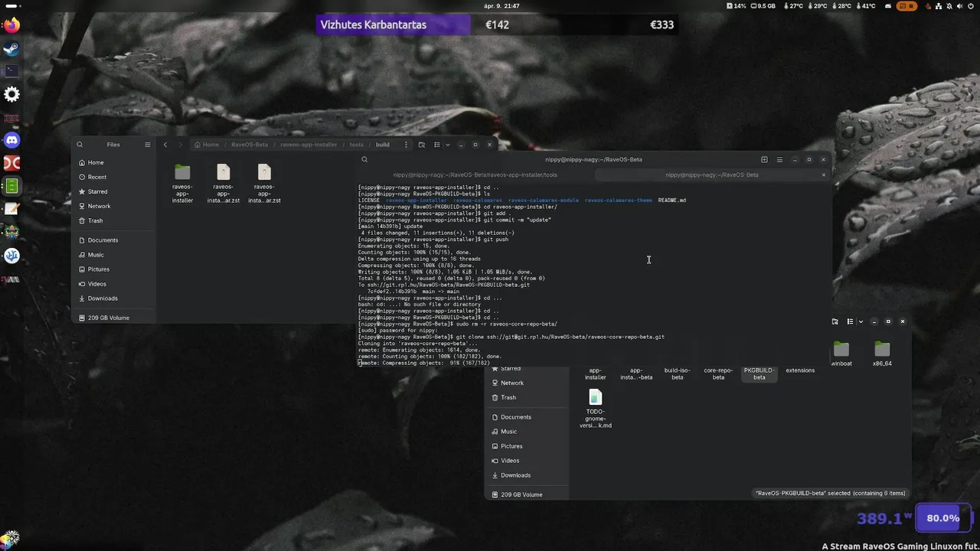The height and width of the screenshot is (551, 980).
Task: Open the Files sidebar hamburger menu
Action: [x=148, y=145]
